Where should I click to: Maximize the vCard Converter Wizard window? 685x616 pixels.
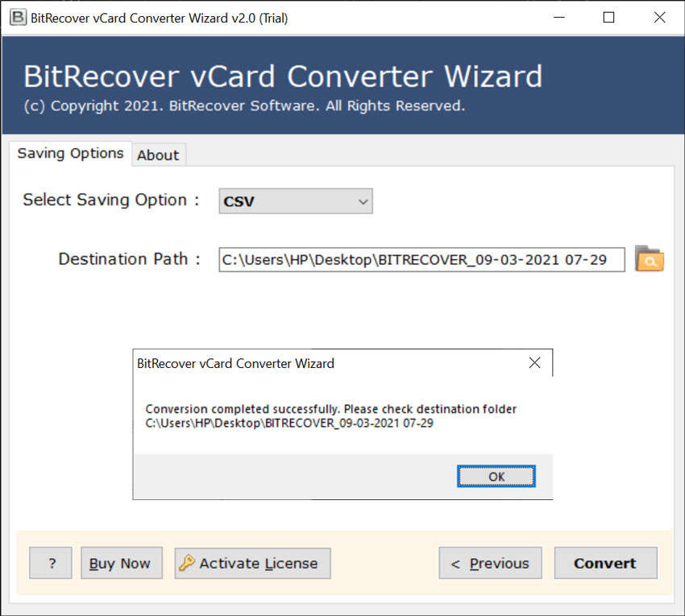click(x=608, y=18)
